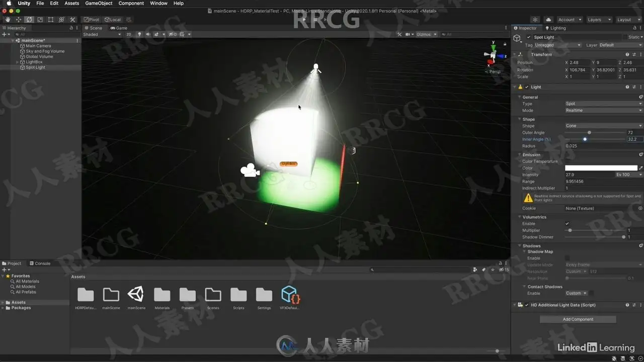Image resolution: width=644 pixels, height=362 pixels.
Task: Select the Rotate tool
Action: click(29, 20)
